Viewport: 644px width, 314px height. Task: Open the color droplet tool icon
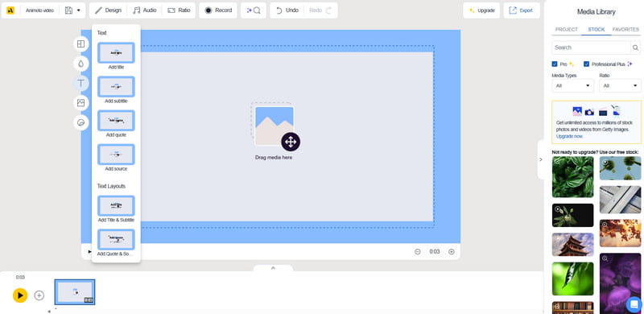click(x=81, y=64)
